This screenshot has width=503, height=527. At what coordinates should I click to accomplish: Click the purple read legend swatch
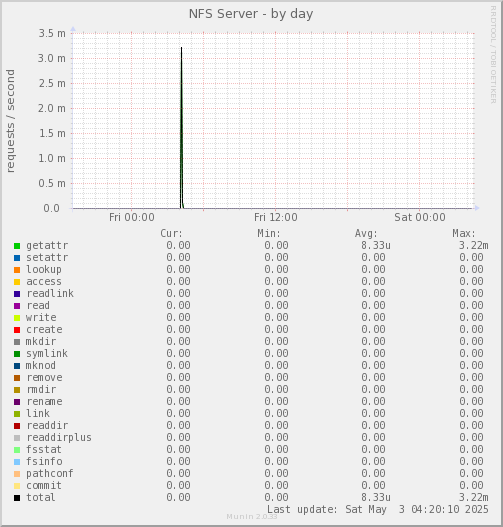(17, 306)
